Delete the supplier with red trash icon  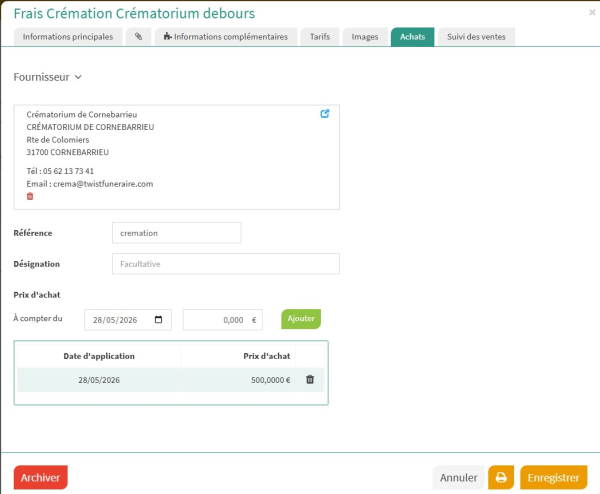point(30,196)
